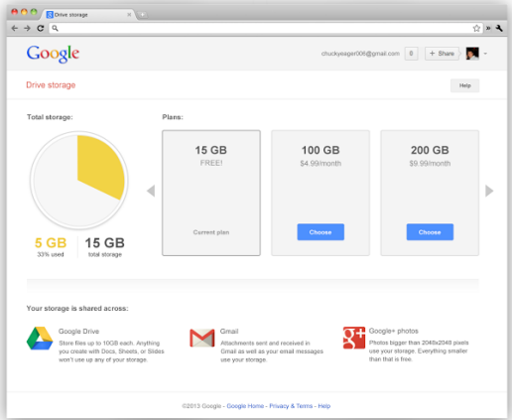Image resolution: width=512 pixels, height=420 pixels.
Task: Click the Drive storage heading
Action: [51, 85]
